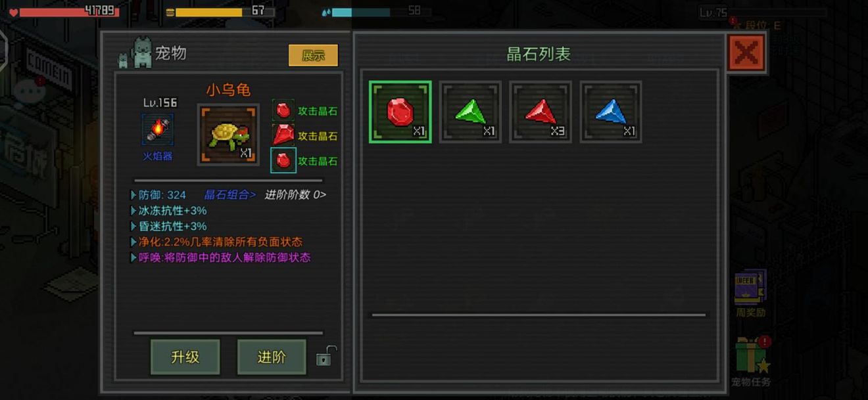Select the red triangle crystal x3

point(541,112)
